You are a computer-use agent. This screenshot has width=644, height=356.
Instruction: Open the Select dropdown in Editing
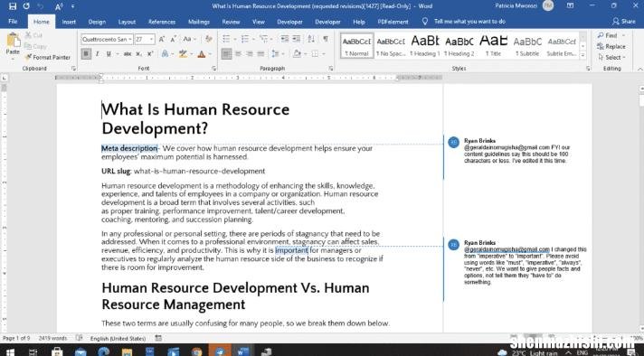[611, 58]
